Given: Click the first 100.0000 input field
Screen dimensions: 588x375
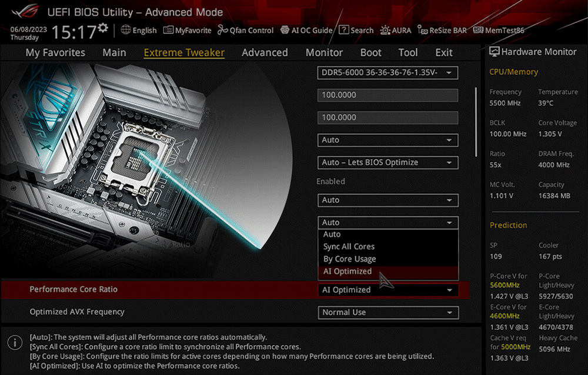Looking at the screenshot, I should (x=387, y=95).
